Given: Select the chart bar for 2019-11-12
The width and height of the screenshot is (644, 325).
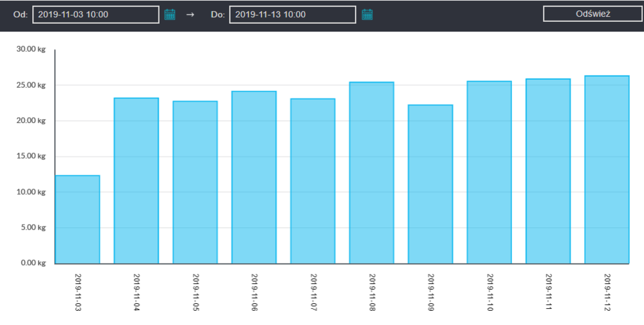Looking at the screenshot, I should tap(607, 170).
